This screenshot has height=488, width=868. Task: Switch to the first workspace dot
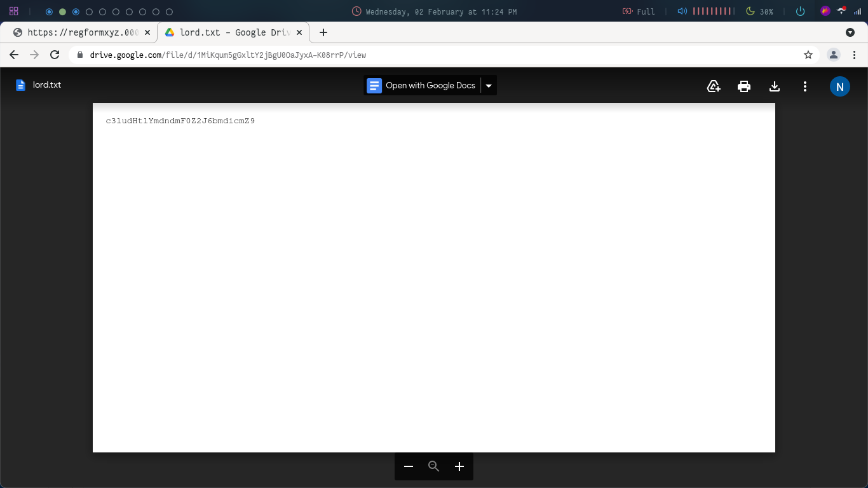pos(49,11)
